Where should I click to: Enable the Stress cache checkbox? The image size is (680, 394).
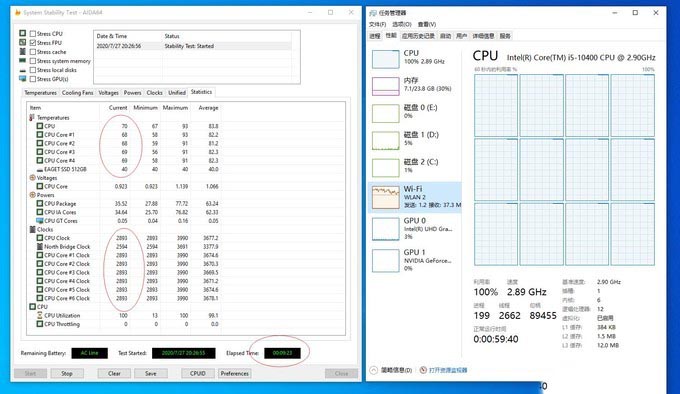pos(33,52)
